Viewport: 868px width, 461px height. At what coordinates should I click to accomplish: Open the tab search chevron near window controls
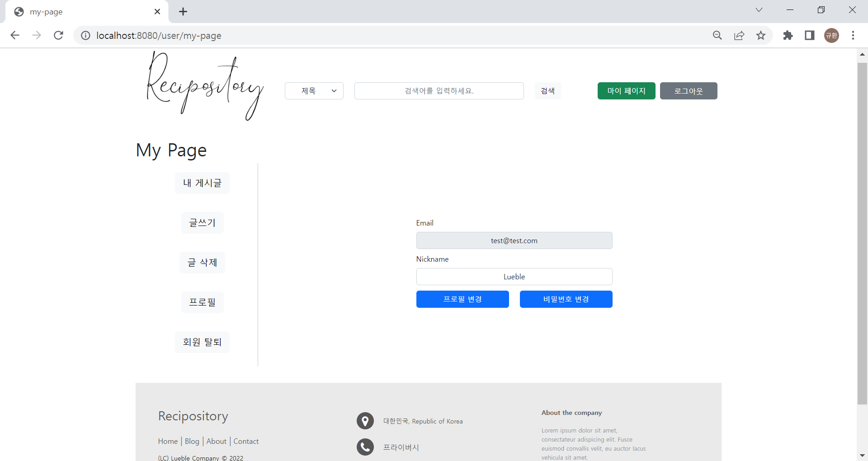pos(759,9)
